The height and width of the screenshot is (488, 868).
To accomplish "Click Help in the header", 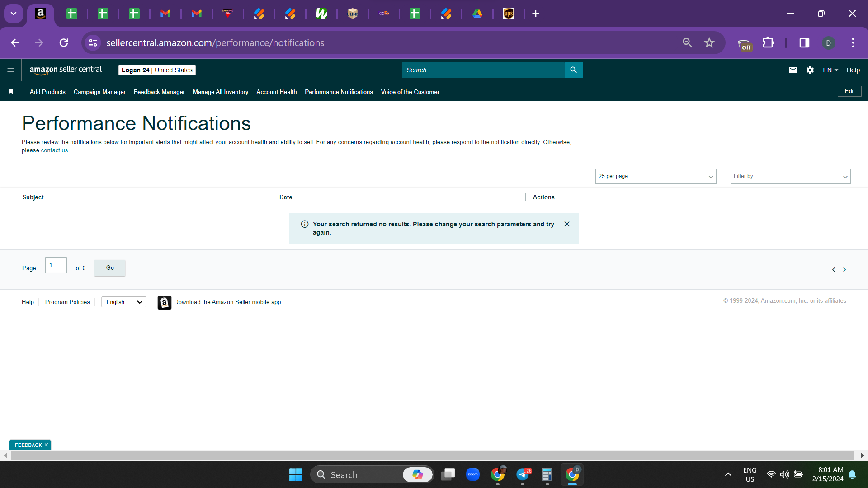I will tap(853, 70).
